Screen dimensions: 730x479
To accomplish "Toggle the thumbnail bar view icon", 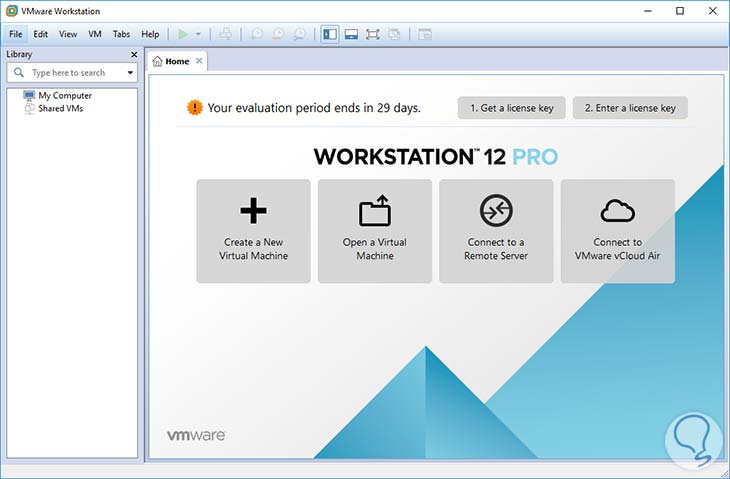I will click(x=351, y=34).
